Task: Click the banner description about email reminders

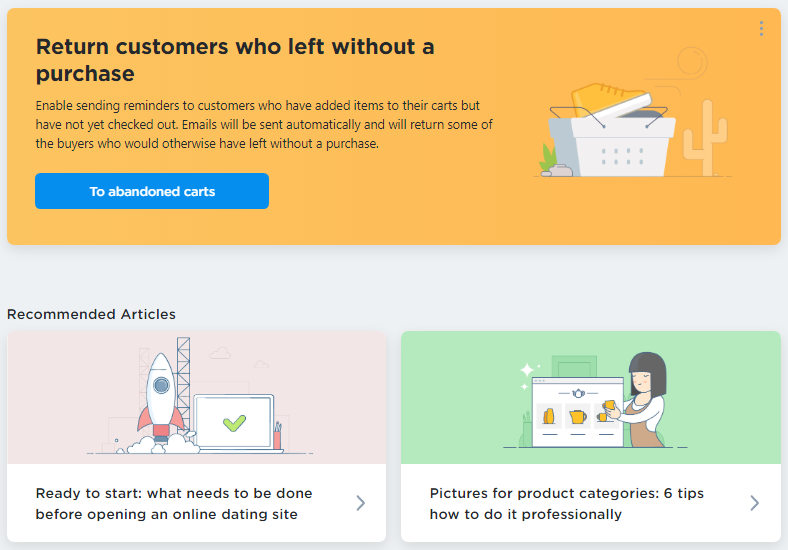Action: (x=264, y=124)
